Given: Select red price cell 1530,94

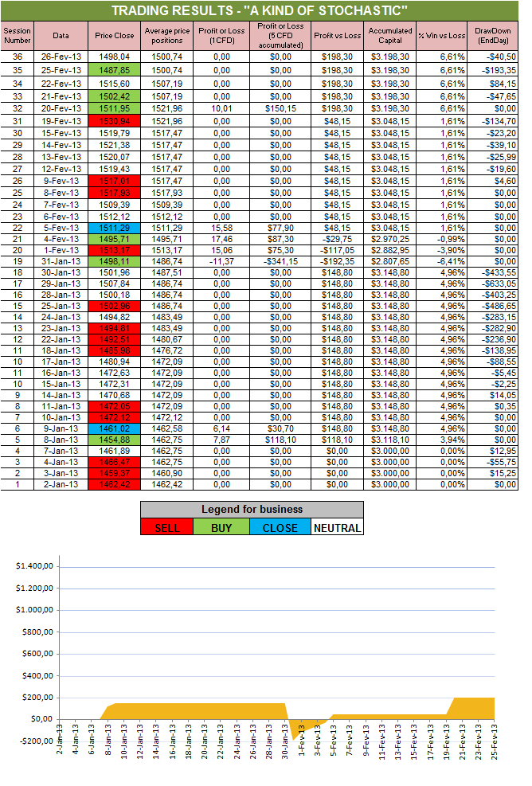Looking at the screenshot, I should (115, 121).
